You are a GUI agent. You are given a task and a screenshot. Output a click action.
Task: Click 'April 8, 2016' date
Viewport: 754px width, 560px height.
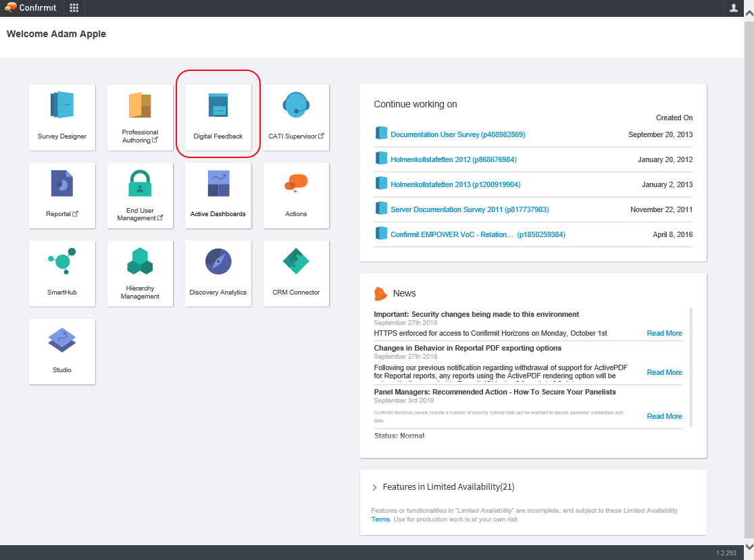(x=673, y=234)
